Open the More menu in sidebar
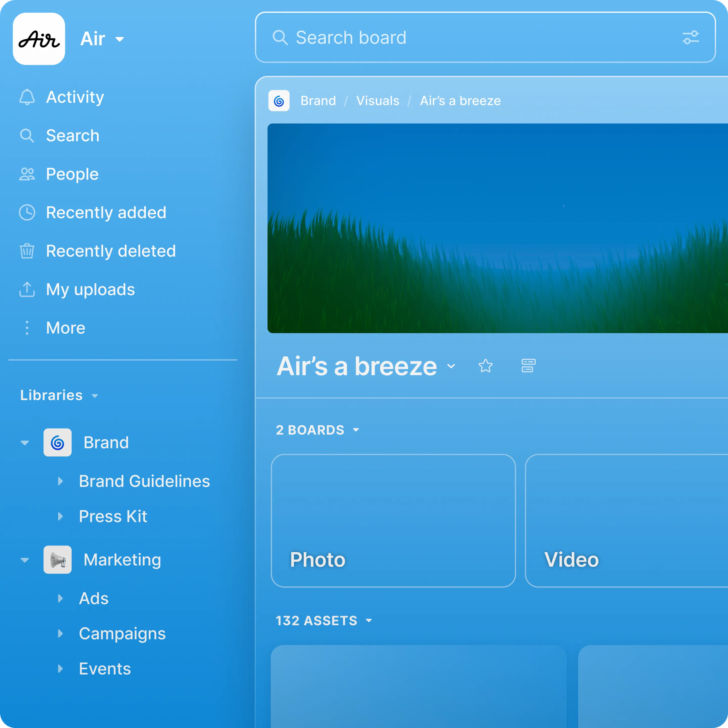The width and height of the screenshot is (728, 728). (x=65, y=328)
